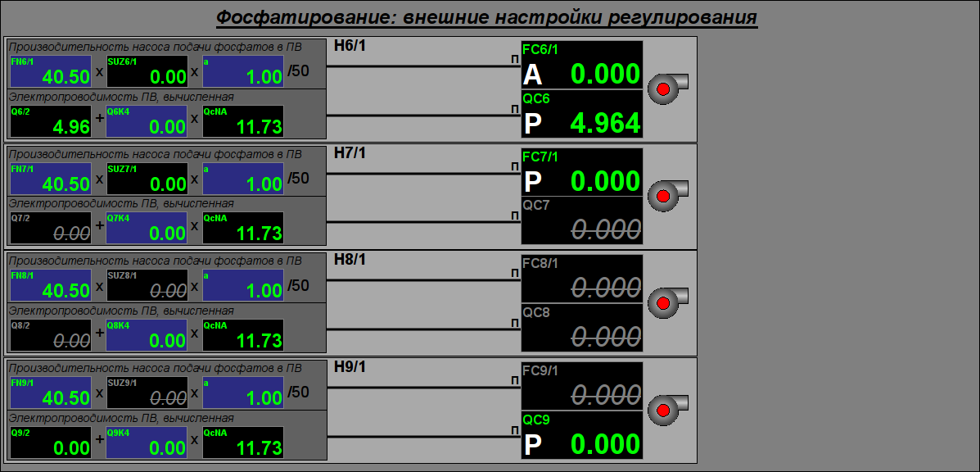980x472 pixels.
Task: Toggle the A mode indicator on FC6/1
Action: point(533,75)
